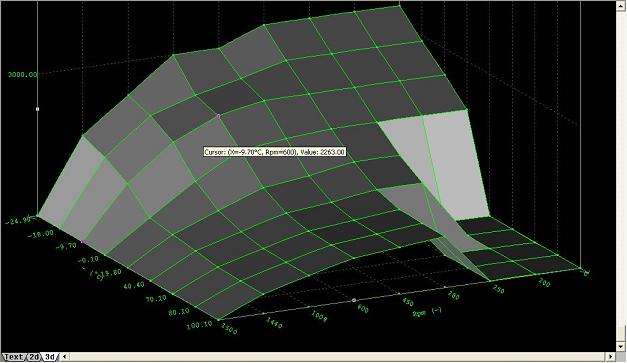Click the -24.90 temperature axis label
The image size is (627, 363).
(18, 220)
